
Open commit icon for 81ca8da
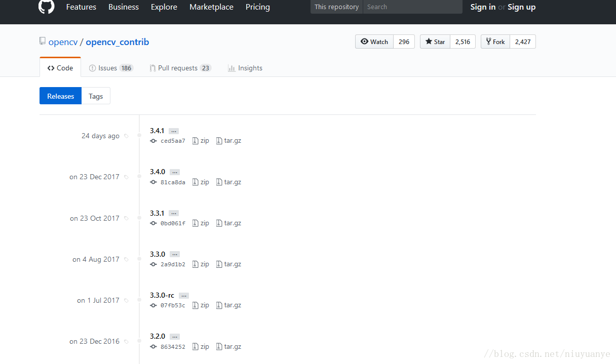(x=153, y=182)
